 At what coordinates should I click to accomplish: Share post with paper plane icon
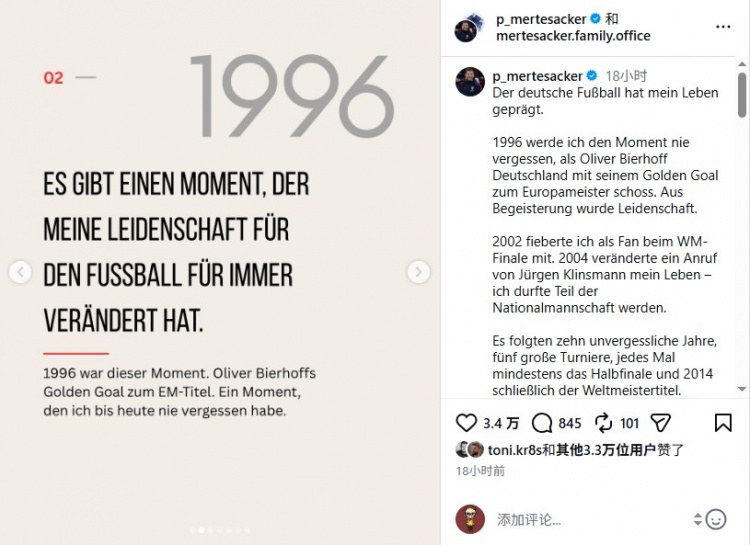click(661, 423)
